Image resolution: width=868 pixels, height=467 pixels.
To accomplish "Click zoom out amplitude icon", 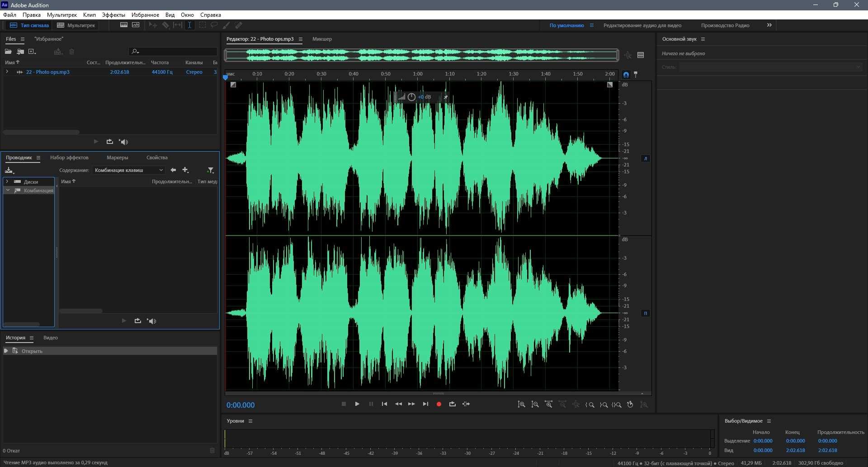I will [535, 405].
